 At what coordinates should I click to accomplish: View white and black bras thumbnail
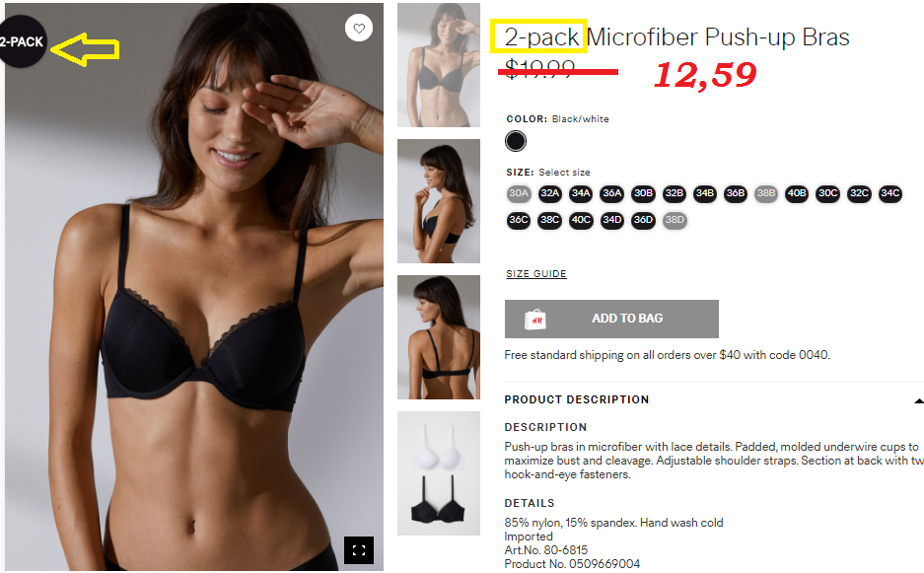[x=439, y=473]
